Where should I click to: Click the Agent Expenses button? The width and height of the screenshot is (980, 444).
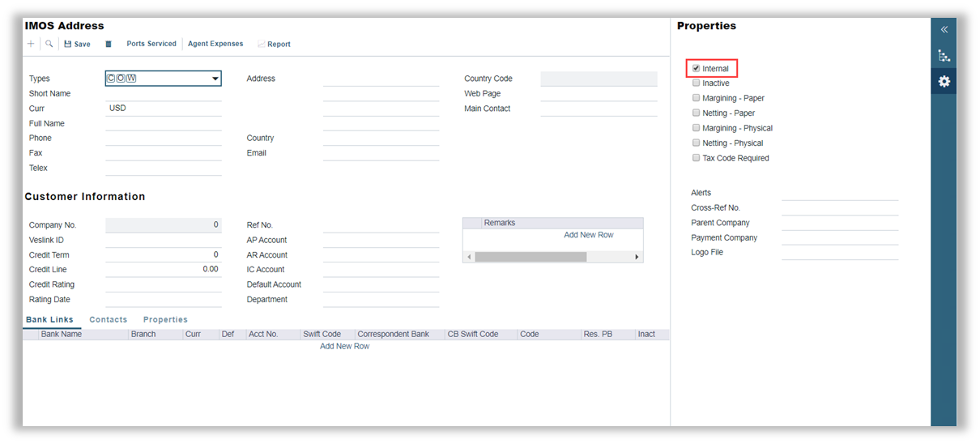(x=215, y=44)
